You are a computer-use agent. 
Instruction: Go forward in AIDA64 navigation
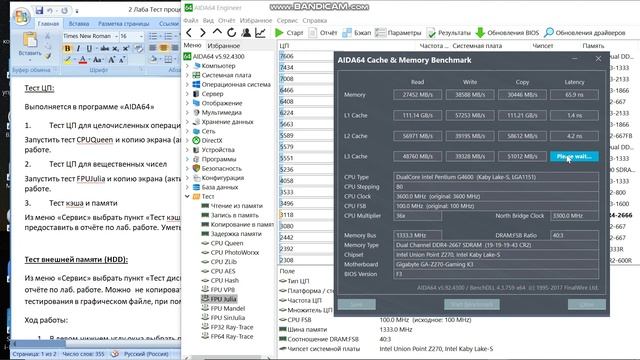(x=202, y=33)
